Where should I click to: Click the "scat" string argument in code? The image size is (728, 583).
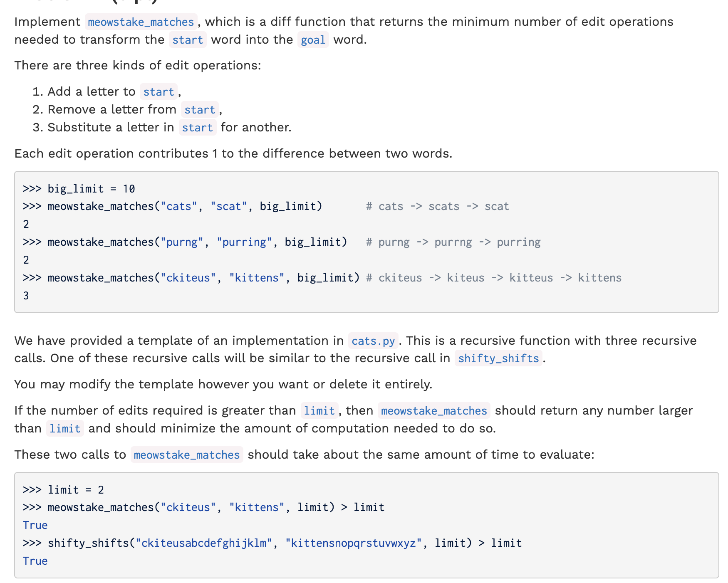[x=228, y=207]
